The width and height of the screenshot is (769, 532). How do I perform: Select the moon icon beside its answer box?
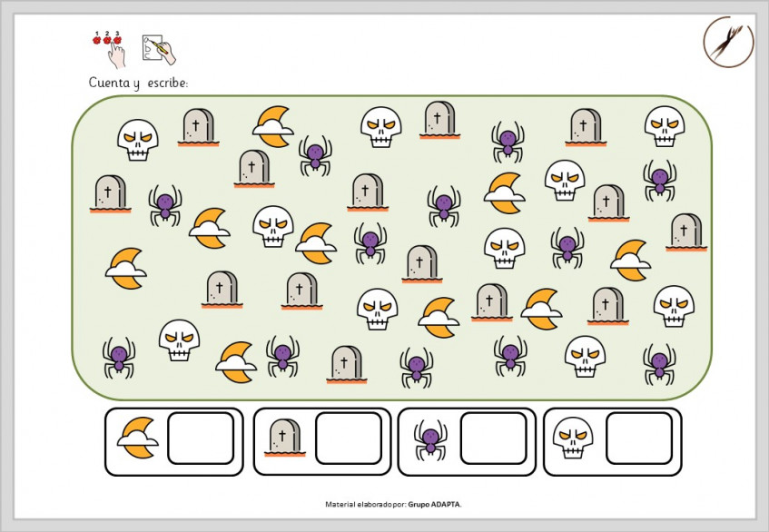coord(138,438)
